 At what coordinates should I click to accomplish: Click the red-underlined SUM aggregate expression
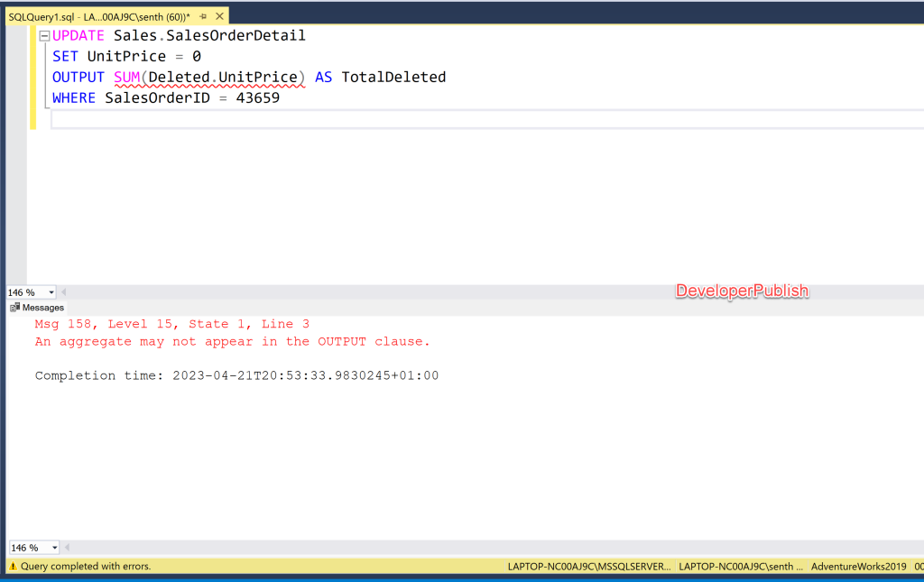(x=208, y=77)
